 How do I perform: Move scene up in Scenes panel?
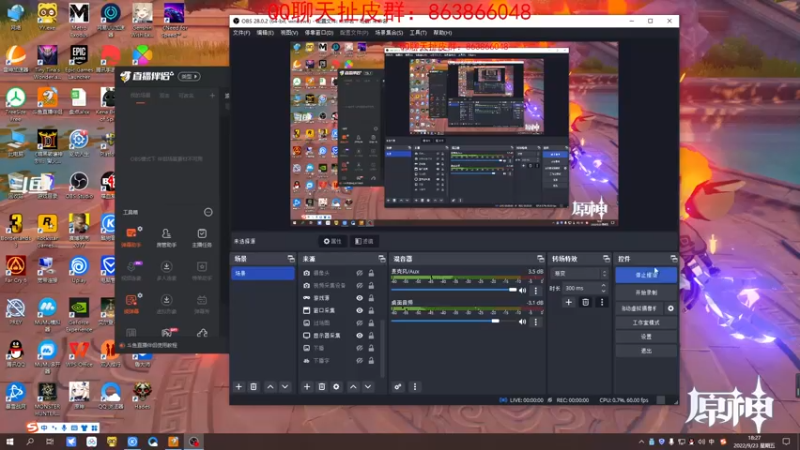tap(270, 387)
